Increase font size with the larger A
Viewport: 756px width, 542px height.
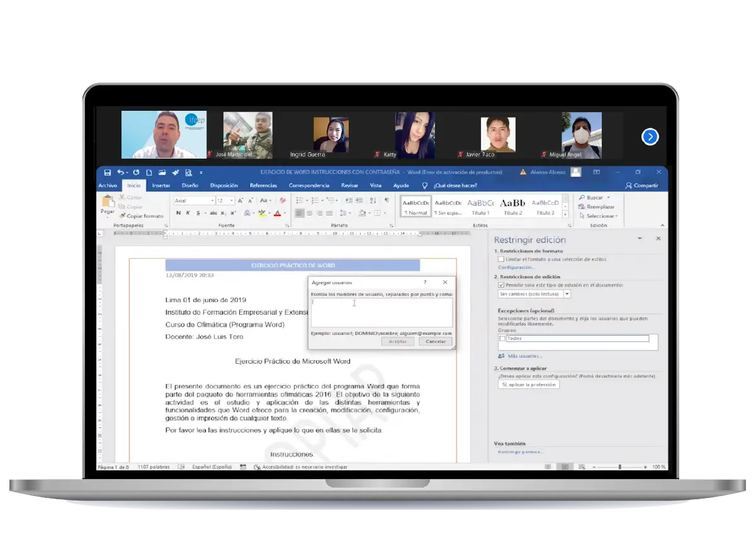(241, 201)
